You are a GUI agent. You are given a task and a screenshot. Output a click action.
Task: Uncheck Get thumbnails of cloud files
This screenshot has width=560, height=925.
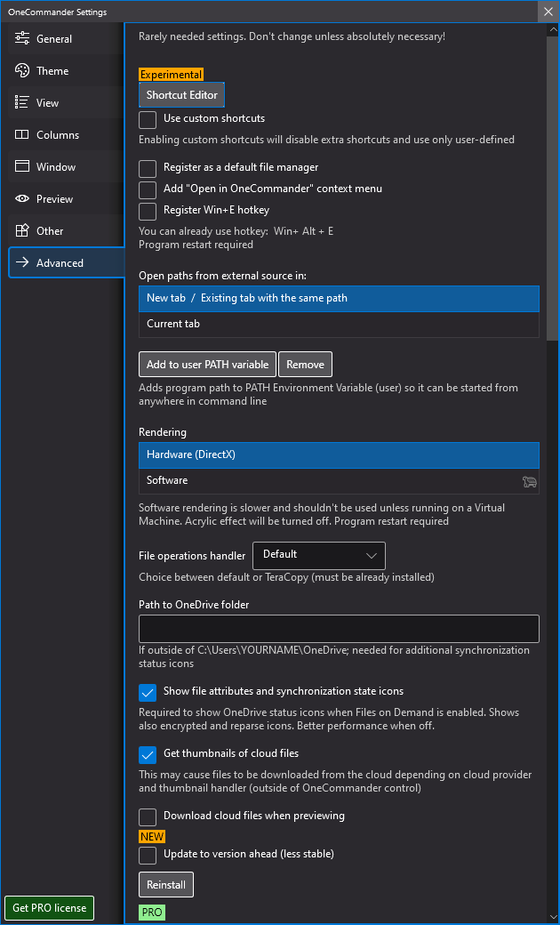click(148, 754)
